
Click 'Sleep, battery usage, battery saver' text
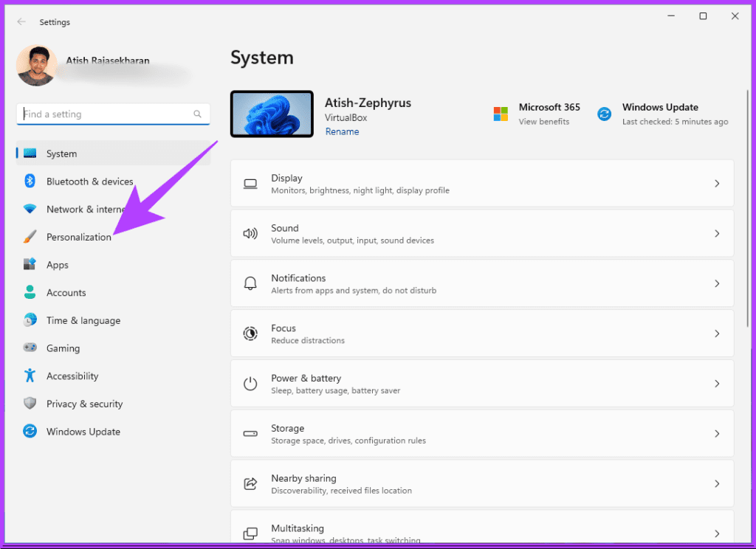[336, 390]
